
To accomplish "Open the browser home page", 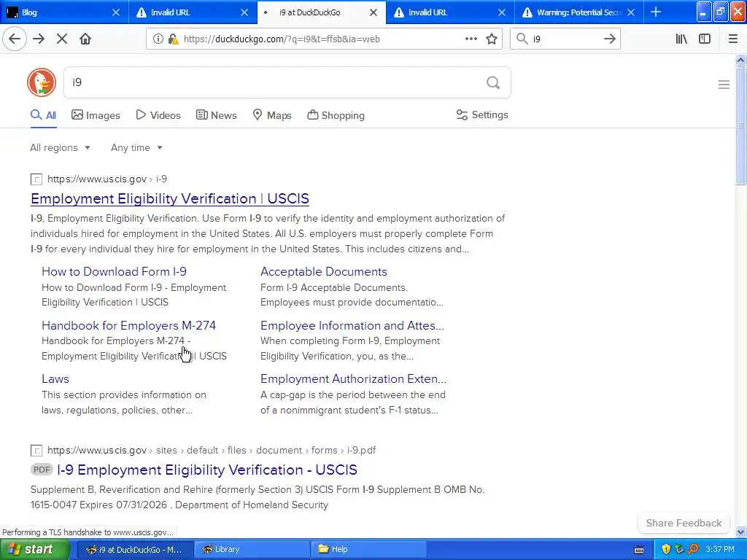I will [85, 39].
